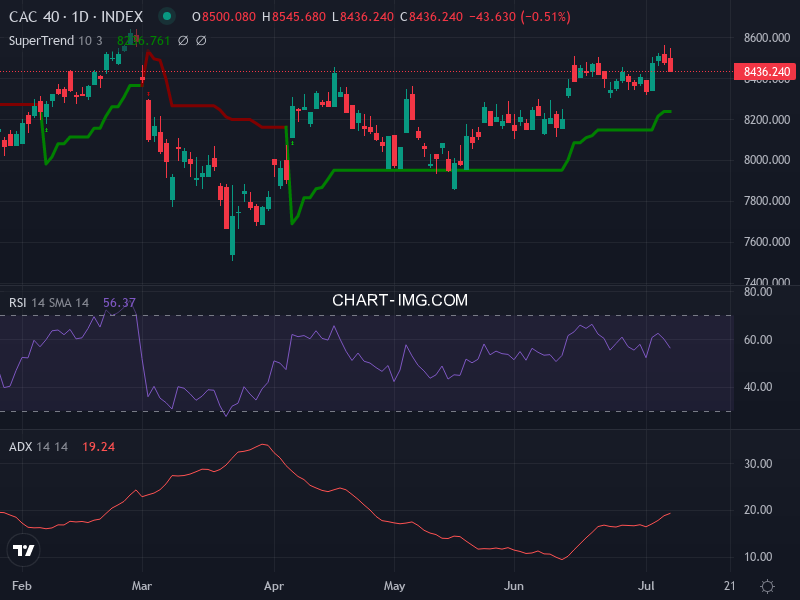Click the SuperTrend value 8216.761

pyautogui.click(x=143, y=40)
